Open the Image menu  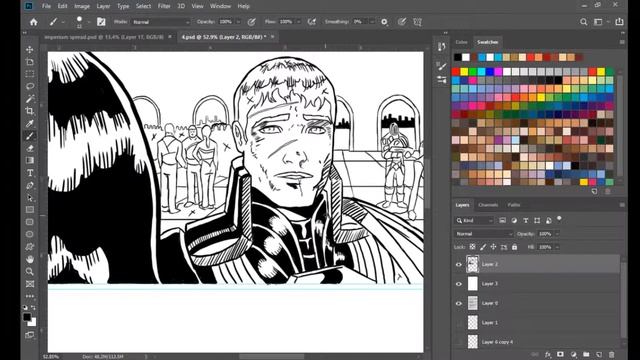pos(82,6)
